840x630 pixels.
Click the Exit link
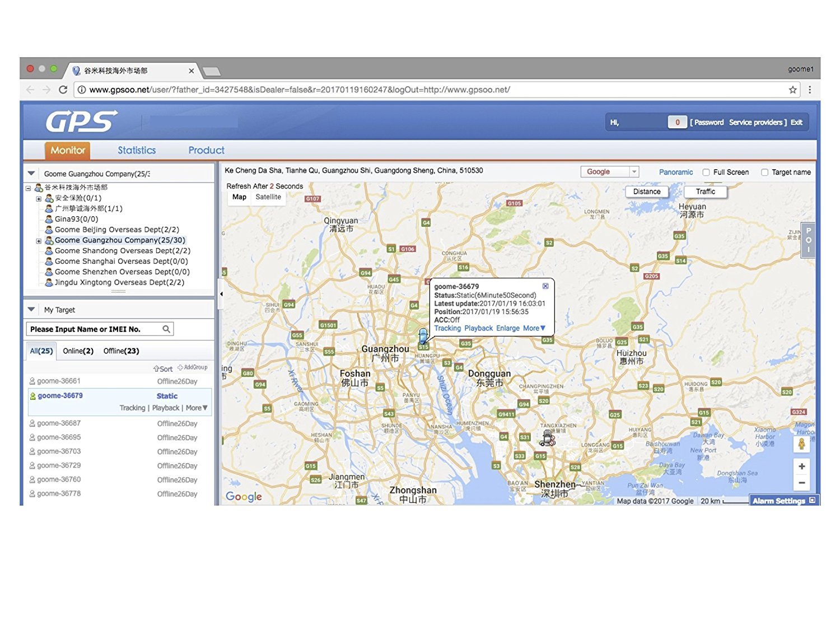796,123
